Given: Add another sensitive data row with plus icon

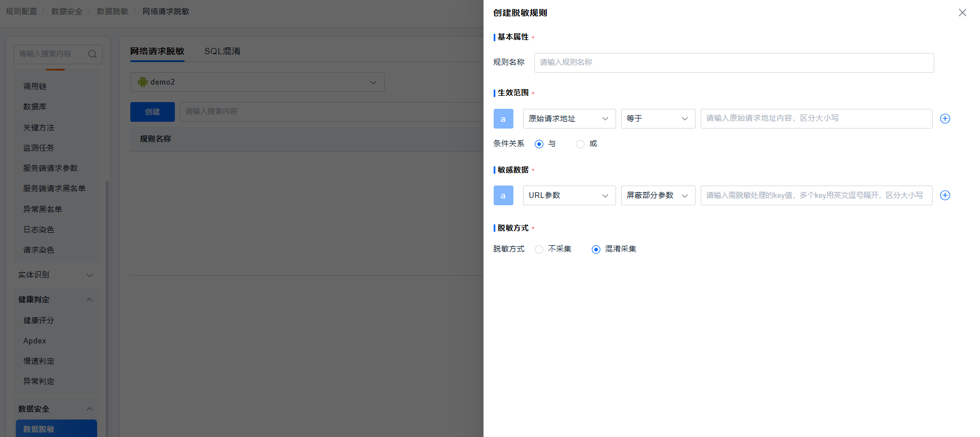Looking at the screenshot, I should tap(945, 195).
